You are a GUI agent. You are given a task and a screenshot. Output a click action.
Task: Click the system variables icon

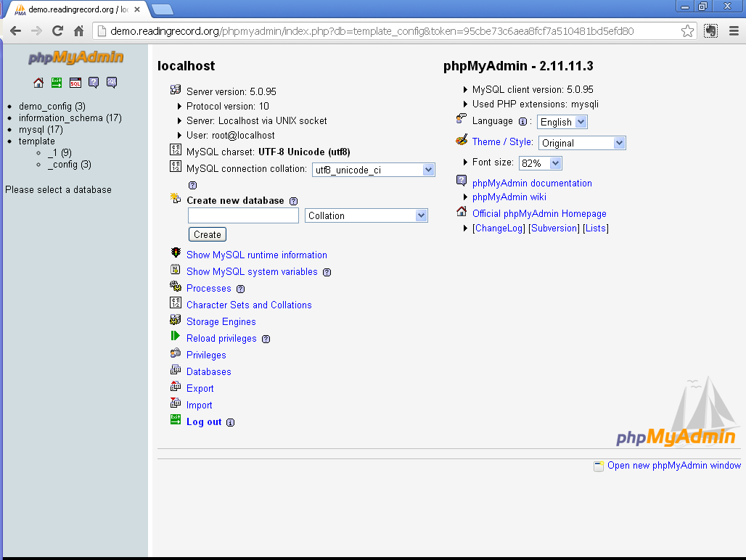pyautogui.click(x=176, y=269)
